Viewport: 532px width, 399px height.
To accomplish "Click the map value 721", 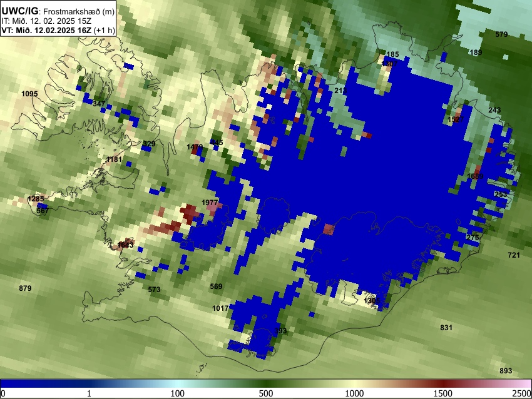I will click(514, 255).
